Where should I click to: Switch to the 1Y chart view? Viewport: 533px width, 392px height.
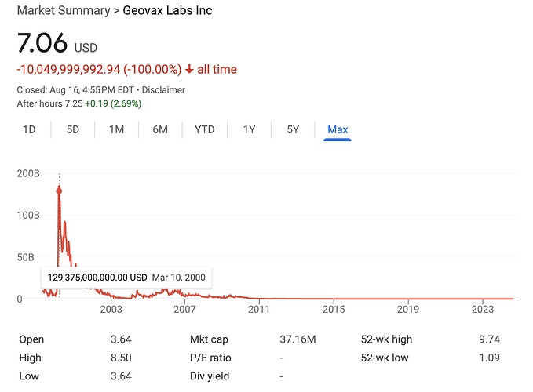249,129
